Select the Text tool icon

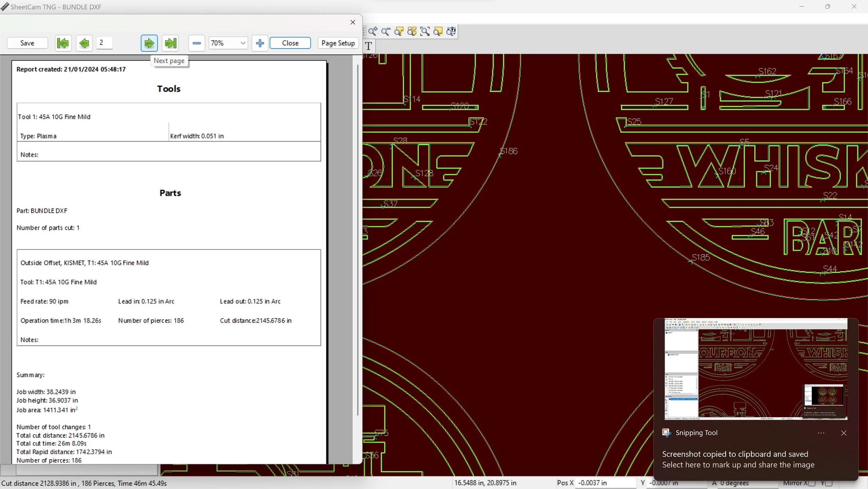369,46
